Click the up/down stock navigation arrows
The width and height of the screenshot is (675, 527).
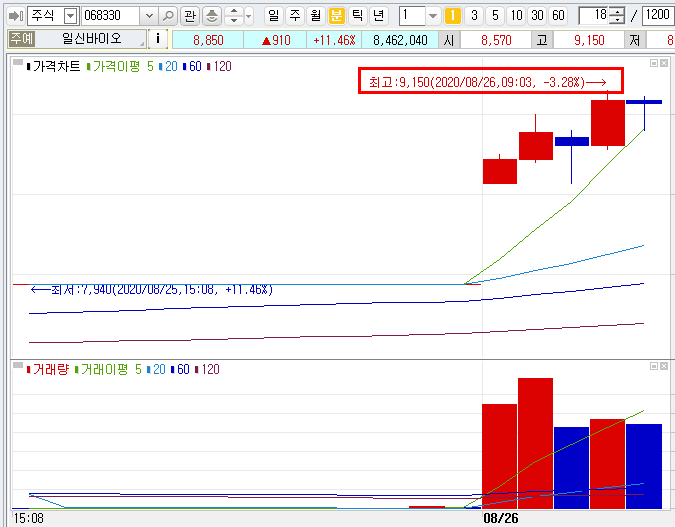point(234,16)
